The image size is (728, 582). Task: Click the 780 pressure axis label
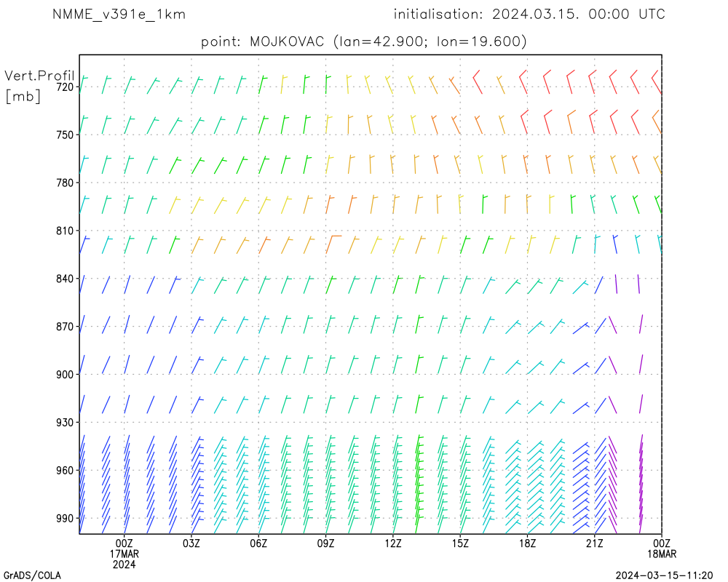(65, 183)
